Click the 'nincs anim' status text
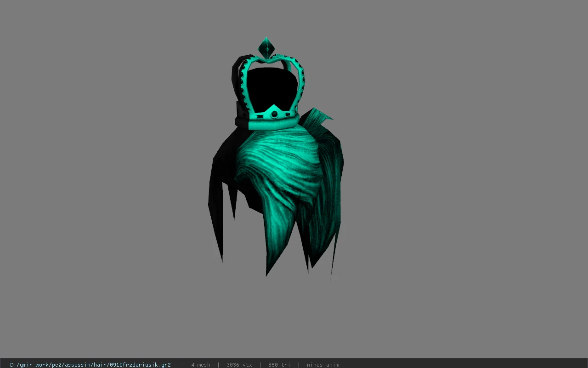Screen dimensions: 588x368 coord(323,365)
